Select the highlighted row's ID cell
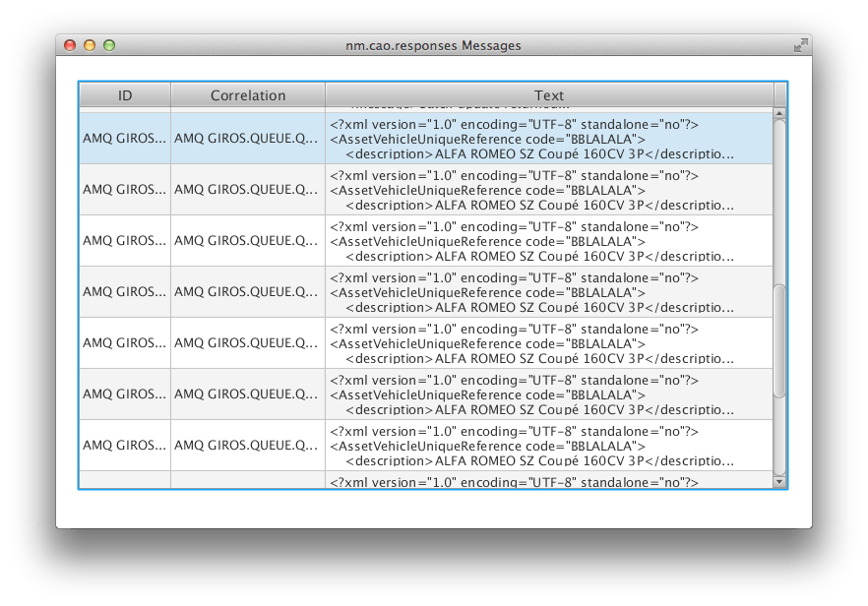 point(125,139)
